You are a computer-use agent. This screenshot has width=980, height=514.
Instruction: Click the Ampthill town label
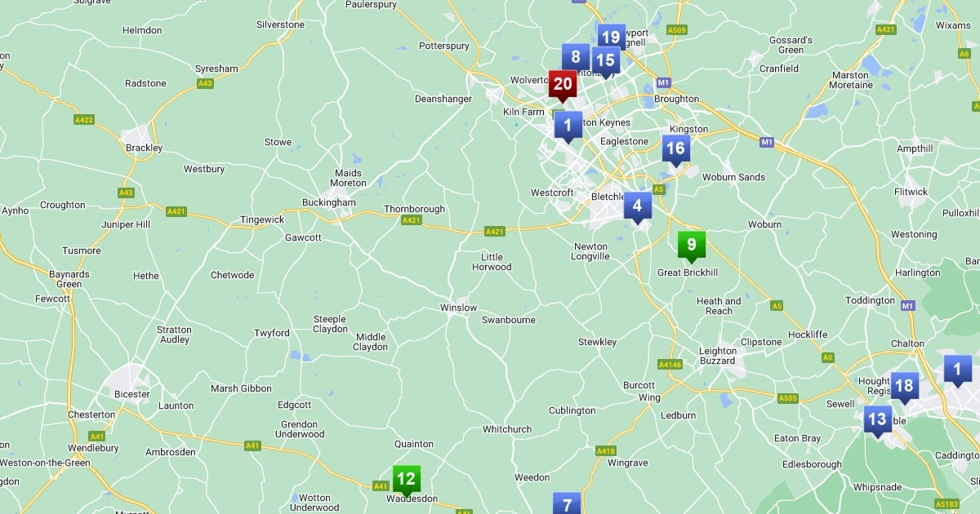point(915,148)
